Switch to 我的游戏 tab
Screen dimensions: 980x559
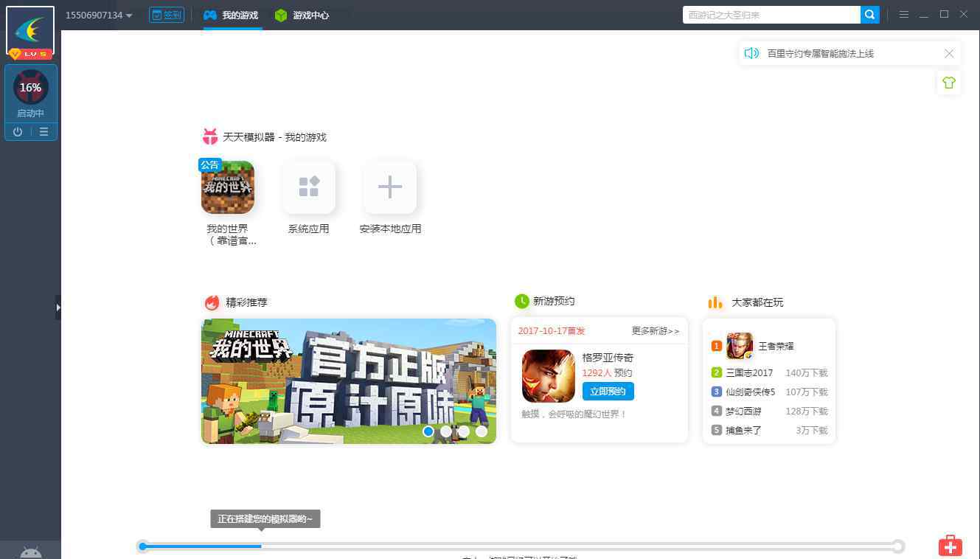coord(232,15)
